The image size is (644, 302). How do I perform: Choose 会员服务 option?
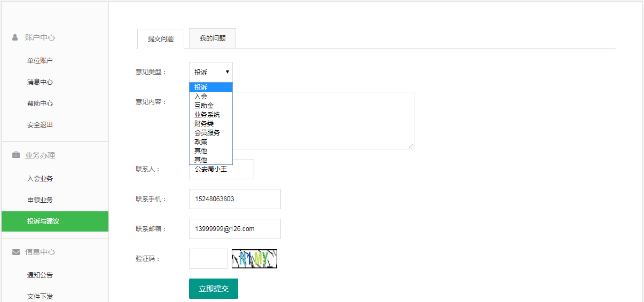click(207, 133)
